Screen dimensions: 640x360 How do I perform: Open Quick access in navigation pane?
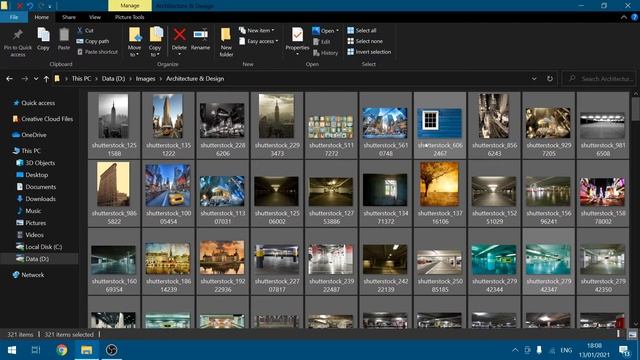[x=38, y=103]
